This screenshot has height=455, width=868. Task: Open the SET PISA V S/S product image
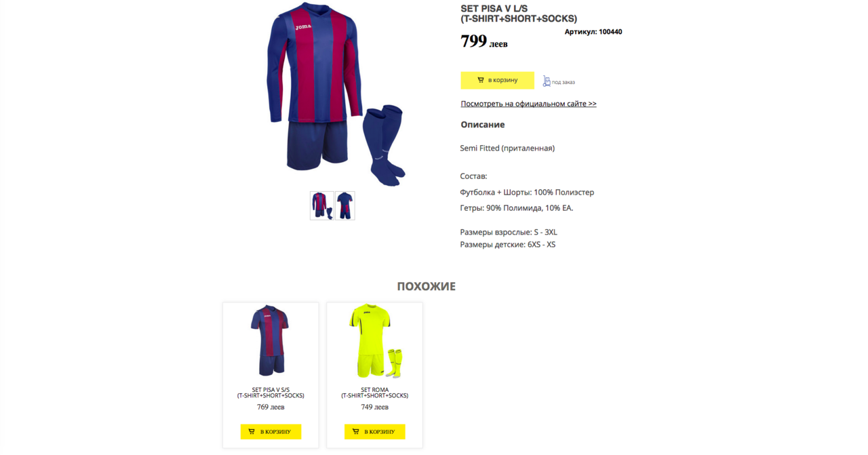(270, 340)
